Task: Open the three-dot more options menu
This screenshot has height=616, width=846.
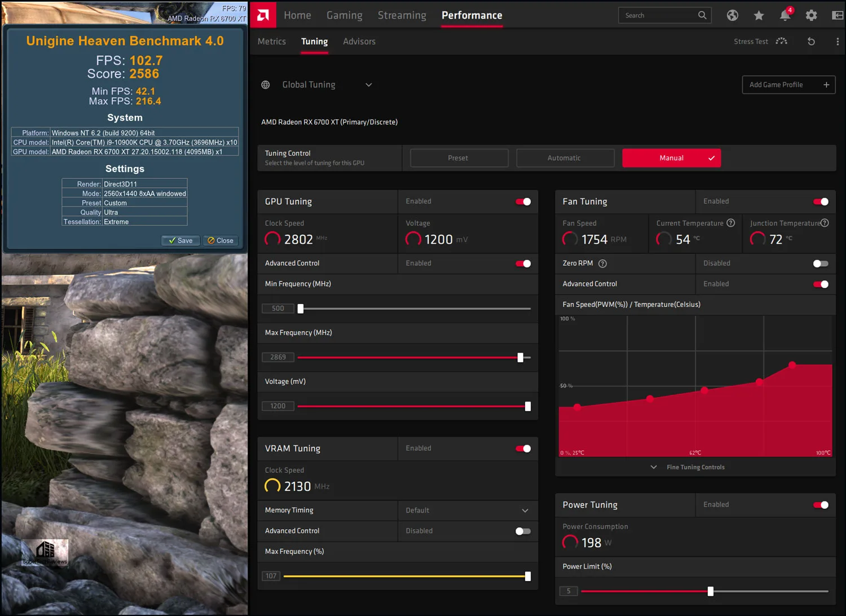Action: coord(837,41)
